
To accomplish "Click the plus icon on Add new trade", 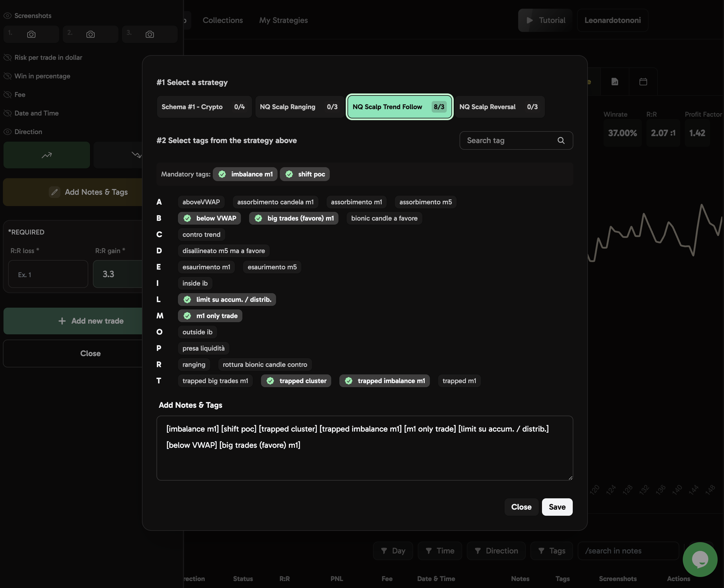I will (x=62, y=321).
